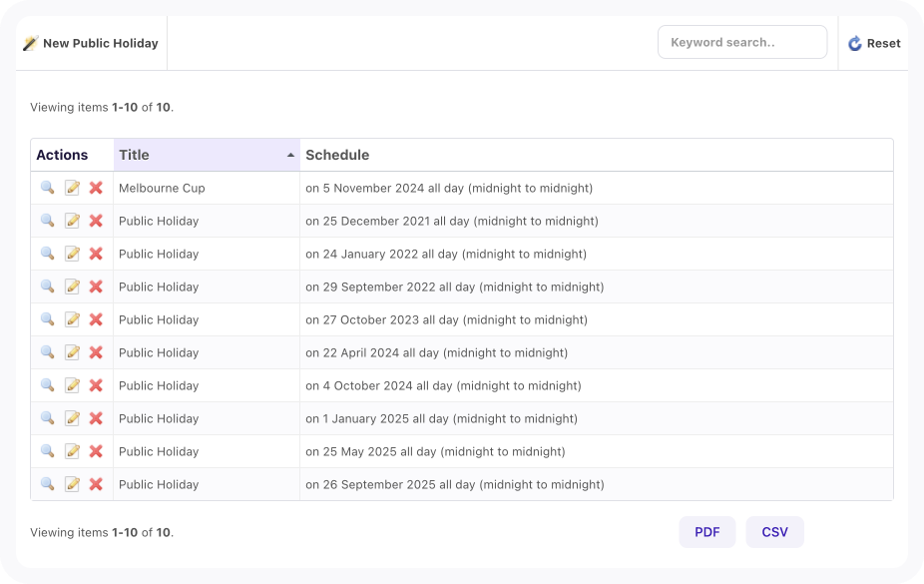Delete the 27 October 2023 holiday

[x=96, y=319]
